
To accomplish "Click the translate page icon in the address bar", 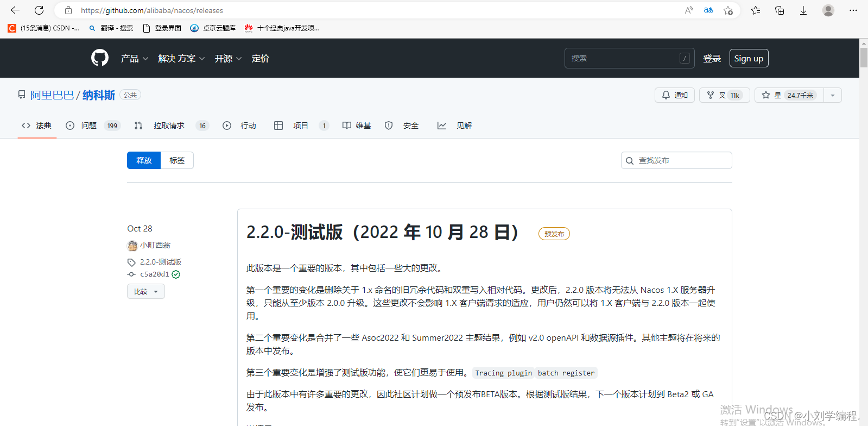I will 708,10.
